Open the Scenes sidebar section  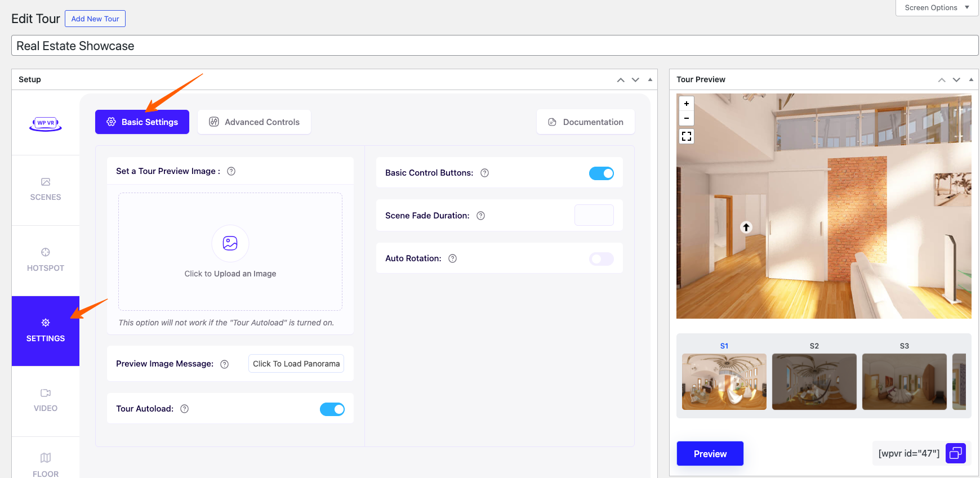[x=46, y=190]
